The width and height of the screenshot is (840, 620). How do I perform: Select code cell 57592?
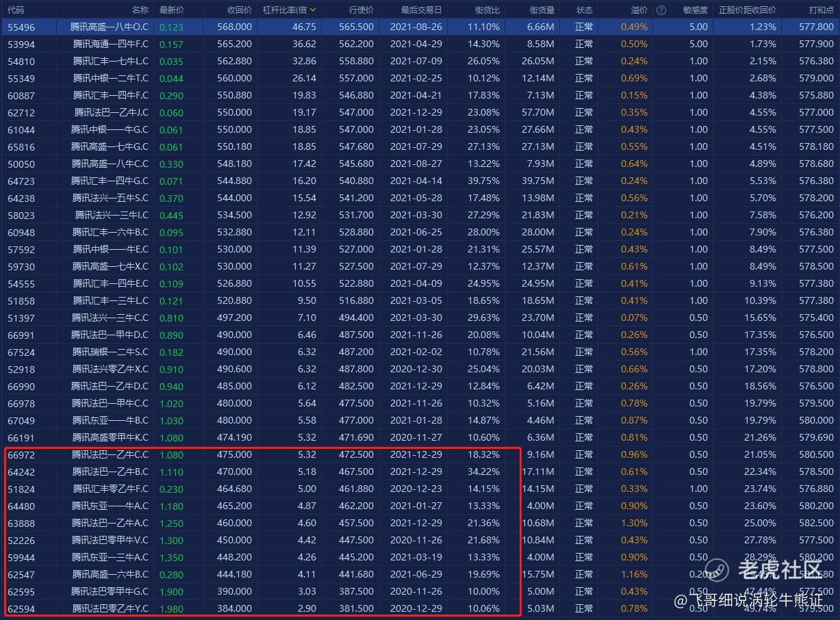[x=21, y=249]
